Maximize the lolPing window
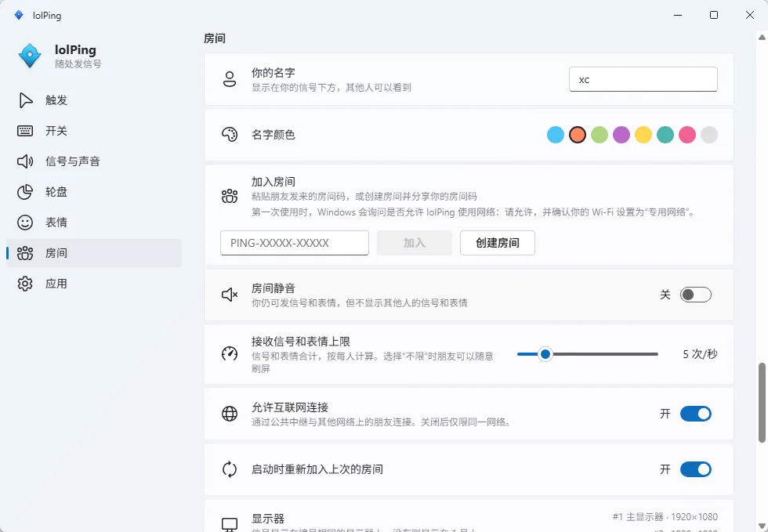The height and width of the screenshot is (532, 768). pos(714,15)
